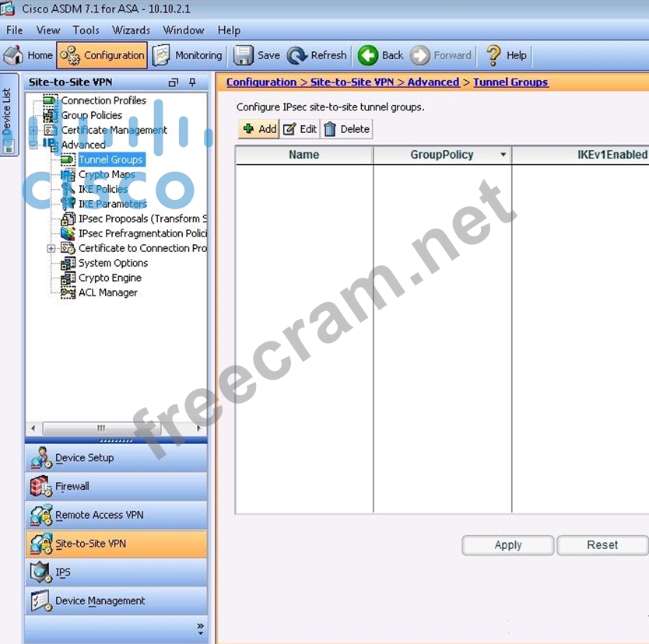Screen dimensions: 649x644
Task: Open the Tools menu
Action: (86, 30)
